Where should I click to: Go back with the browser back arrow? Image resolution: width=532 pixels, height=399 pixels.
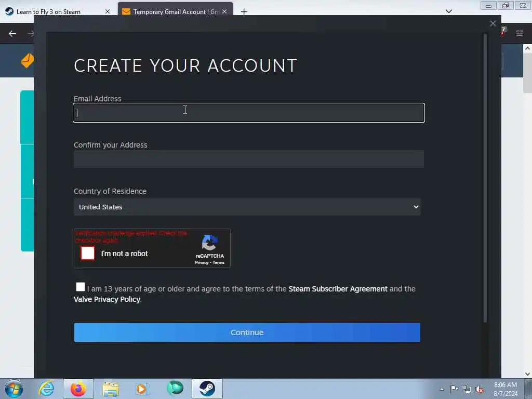coord(12,33)
